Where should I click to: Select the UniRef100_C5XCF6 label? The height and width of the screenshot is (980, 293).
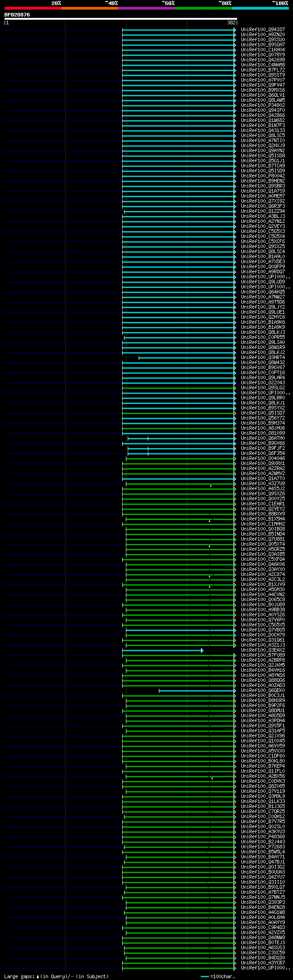click(263, 241)
